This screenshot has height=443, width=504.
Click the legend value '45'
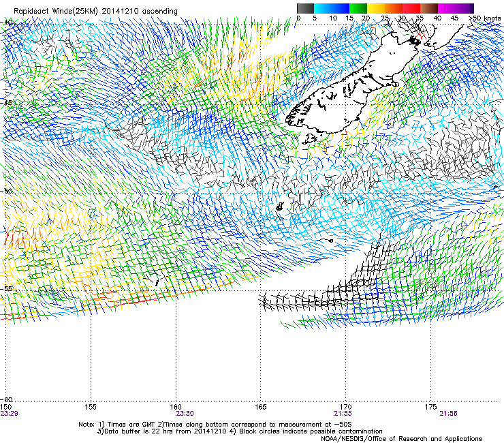coord(454,18)
